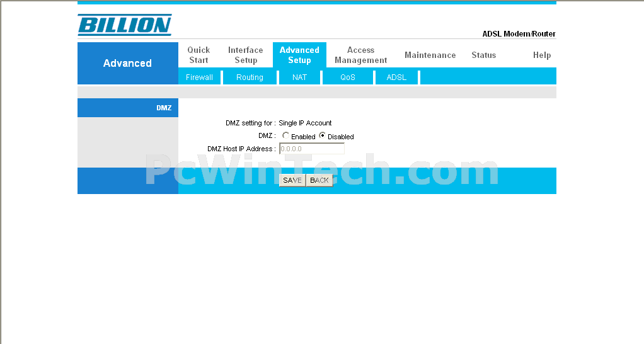Click the 'Single IP Account' text
Viewport: 644px width, 344px height.
[x=305, y=123]
